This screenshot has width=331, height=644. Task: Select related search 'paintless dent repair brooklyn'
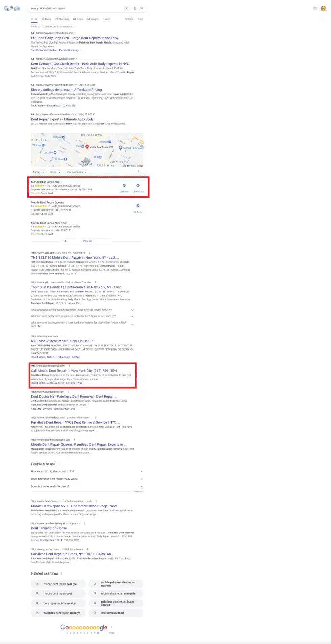coord(58,613)
